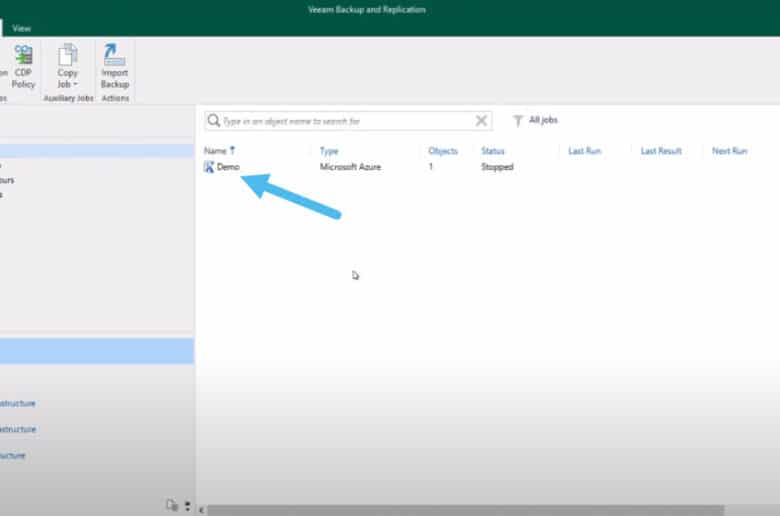The height and width of the screenshot is (516, 780).
Task: Click the search magnifier icon
Action: pos(213,120)
